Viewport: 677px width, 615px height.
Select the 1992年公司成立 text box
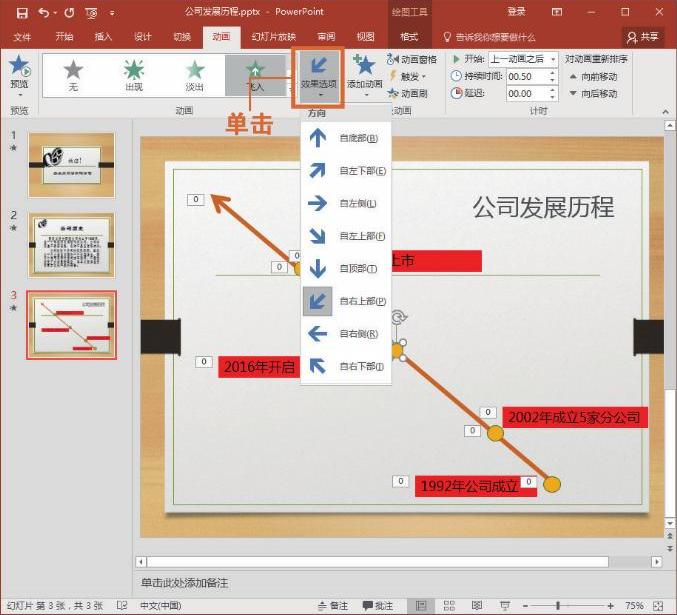pos(475,486)
